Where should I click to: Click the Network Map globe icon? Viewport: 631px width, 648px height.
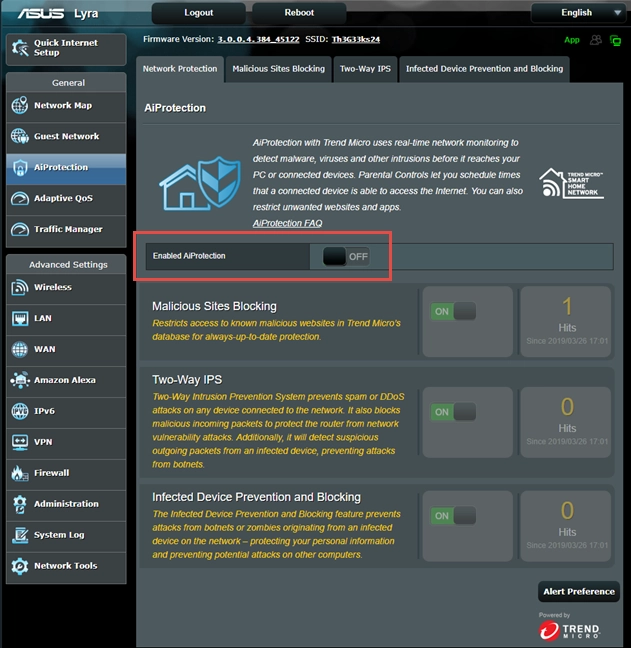click(20, 105)
